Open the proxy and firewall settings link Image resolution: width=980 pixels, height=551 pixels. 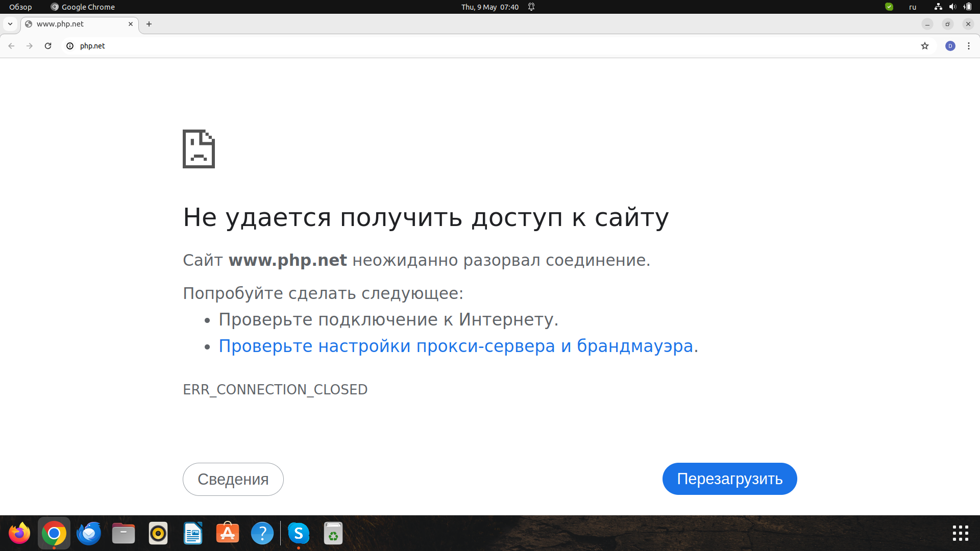tap(457, 345)
